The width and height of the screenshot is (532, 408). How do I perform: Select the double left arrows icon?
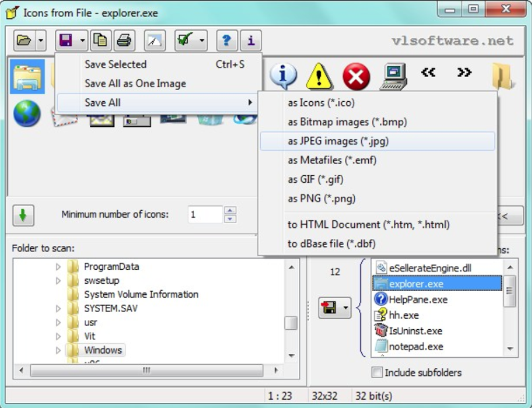coord(428,73)
